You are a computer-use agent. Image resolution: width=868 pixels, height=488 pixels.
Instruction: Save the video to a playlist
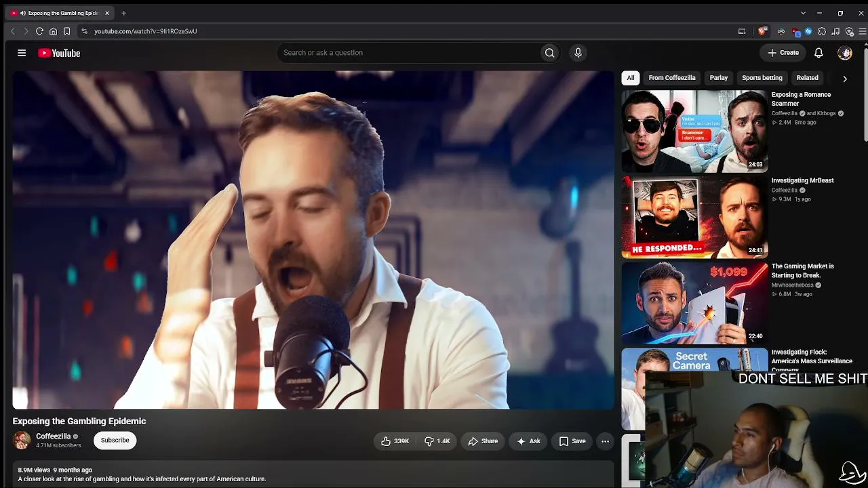tap(572, 441)
